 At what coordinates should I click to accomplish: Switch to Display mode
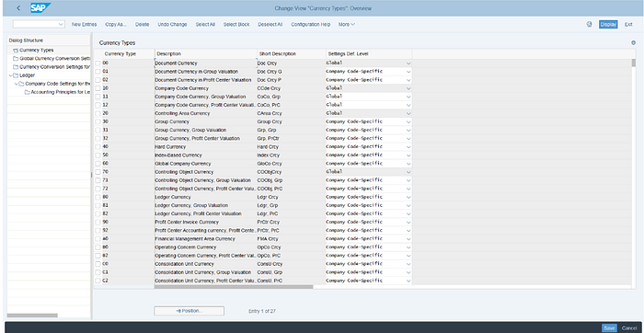(x=608, y=25)
